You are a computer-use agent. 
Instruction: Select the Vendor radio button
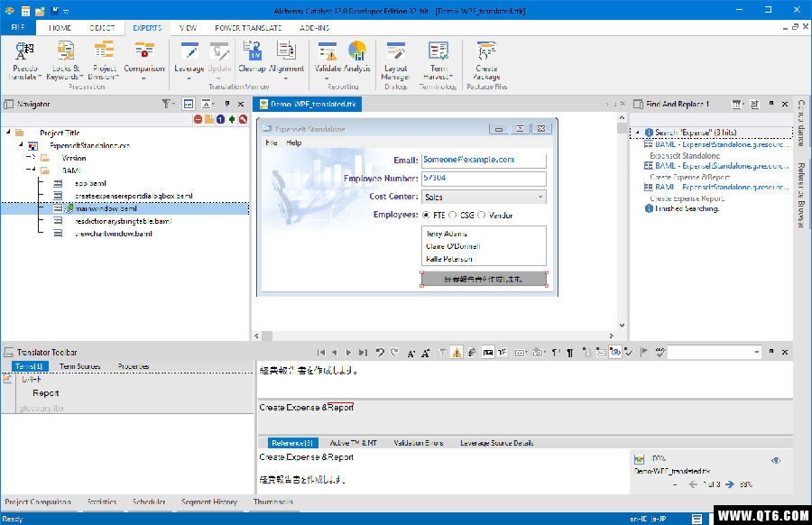pos(482,215)
